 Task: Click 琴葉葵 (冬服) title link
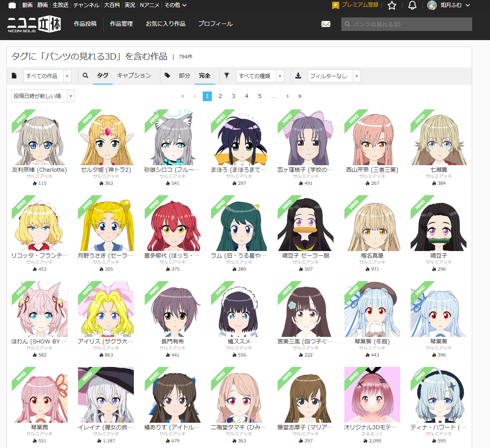tap(372, 342)
